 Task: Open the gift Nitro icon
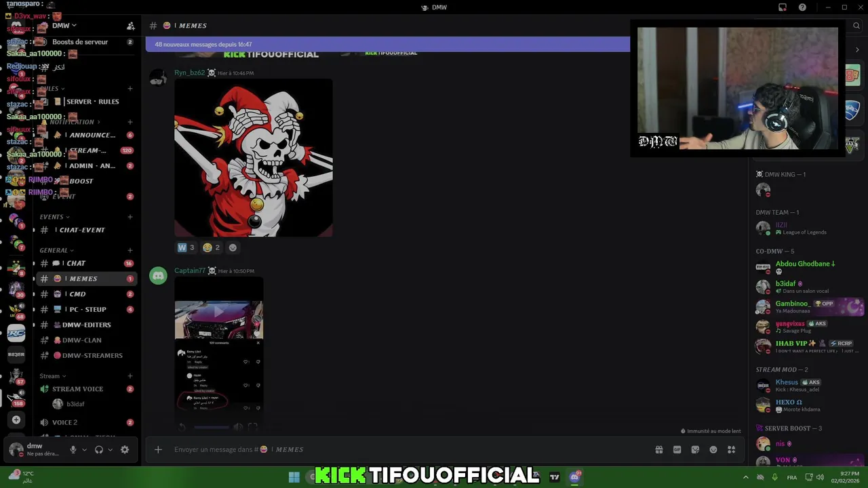(x=658, y=449)
